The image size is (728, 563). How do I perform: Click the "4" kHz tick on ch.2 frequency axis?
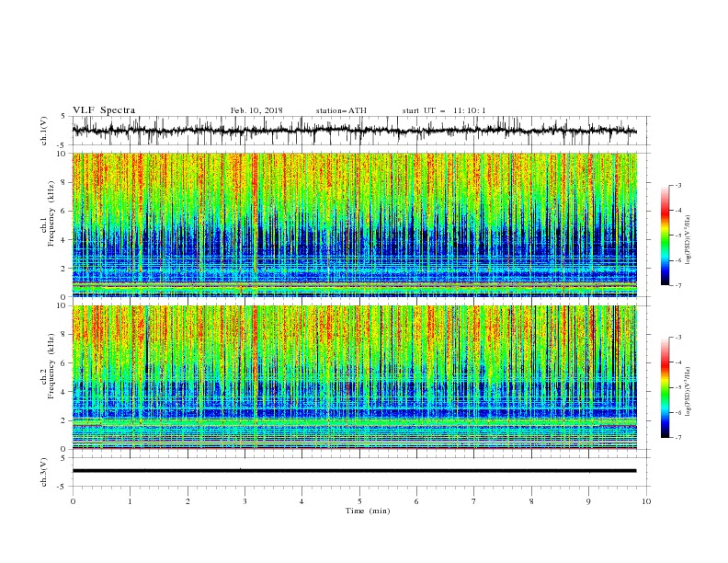coord(64,392)
